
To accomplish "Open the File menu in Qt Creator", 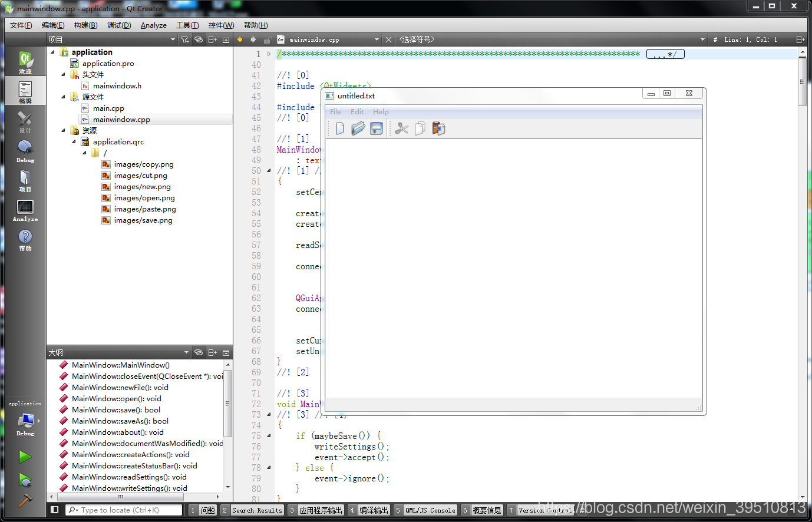I will pyautogui.click(x=21, y=25).
